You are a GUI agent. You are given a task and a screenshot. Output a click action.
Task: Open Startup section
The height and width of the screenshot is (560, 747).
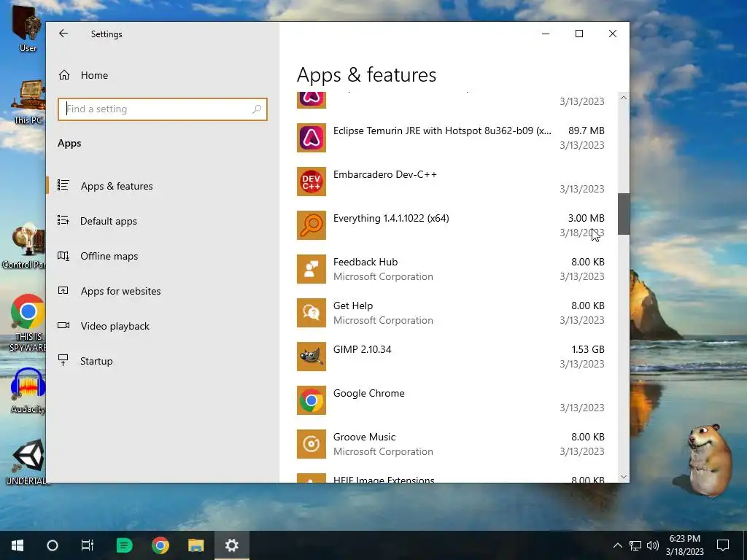point(96,361)
